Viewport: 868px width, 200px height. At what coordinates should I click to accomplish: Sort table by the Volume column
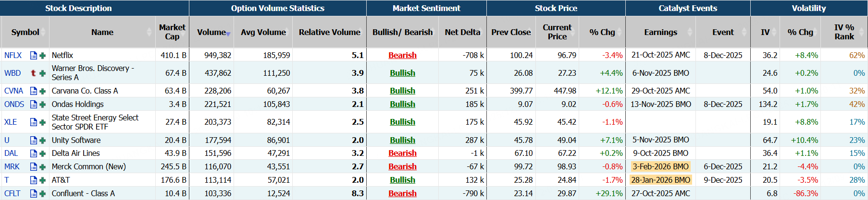[x=211, y=32]
